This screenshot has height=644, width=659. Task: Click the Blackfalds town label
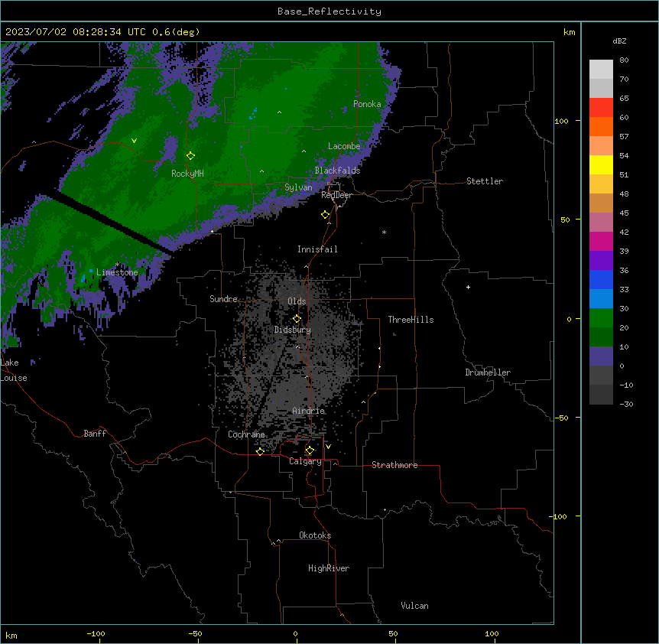[337, 171]
